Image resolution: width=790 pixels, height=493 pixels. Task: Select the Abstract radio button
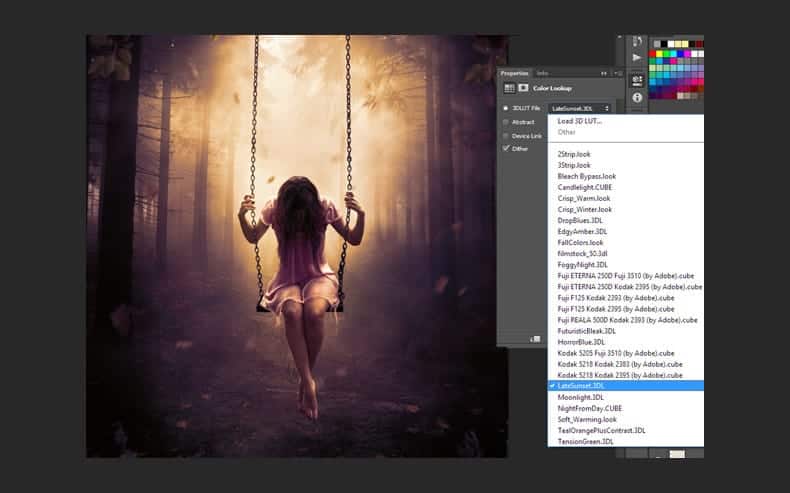pyautogui.click(x=506, y=122)
